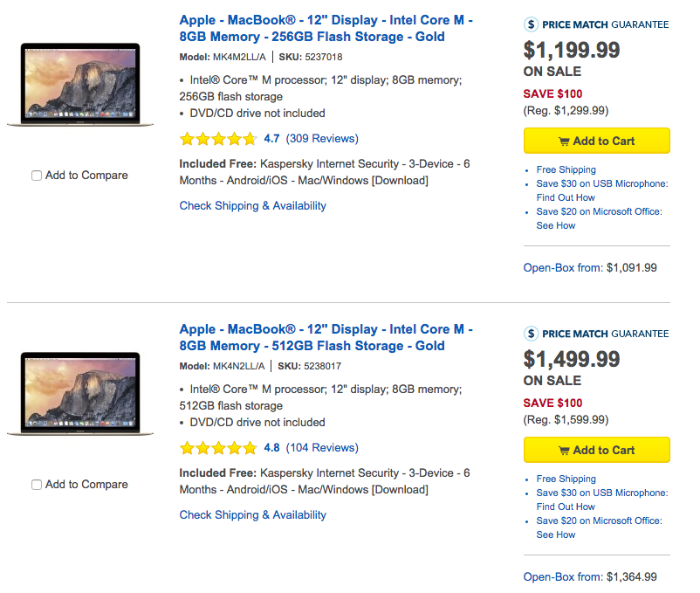This screenshot has height=593, width=700.
Task: Click the 512GB MacBook product thumbnail
Action: [x=80, y=393]
